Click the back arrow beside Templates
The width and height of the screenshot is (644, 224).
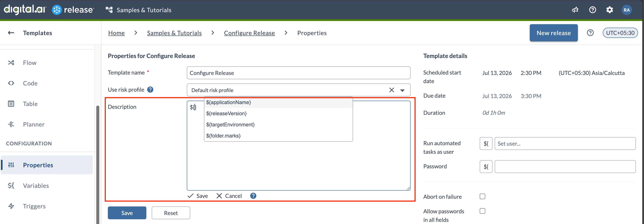11,33
